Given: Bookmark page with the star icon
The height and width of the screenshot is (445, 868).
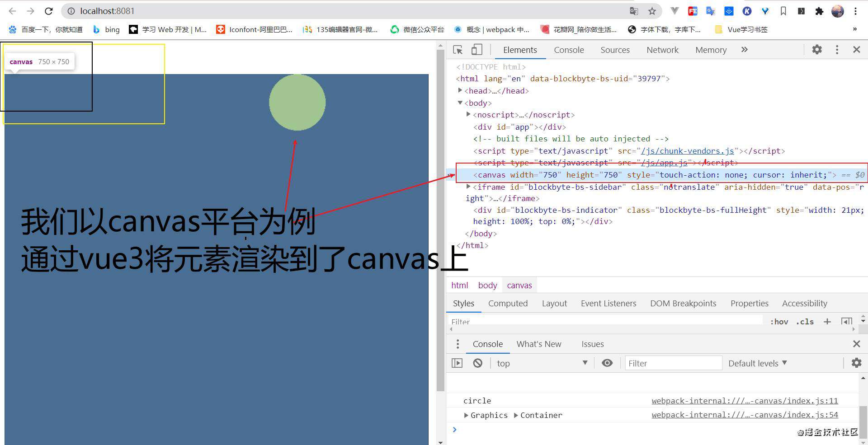Looking at the screenshot, I should pyautogui.click(x=652, y=11).
